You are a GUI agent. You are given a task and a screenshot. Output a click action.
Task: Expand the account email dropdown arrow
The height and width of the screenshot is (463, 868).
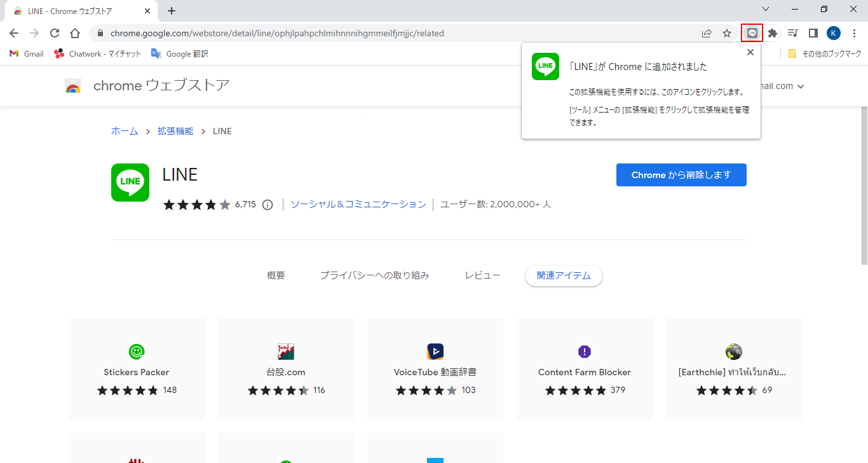coord(801,86)
